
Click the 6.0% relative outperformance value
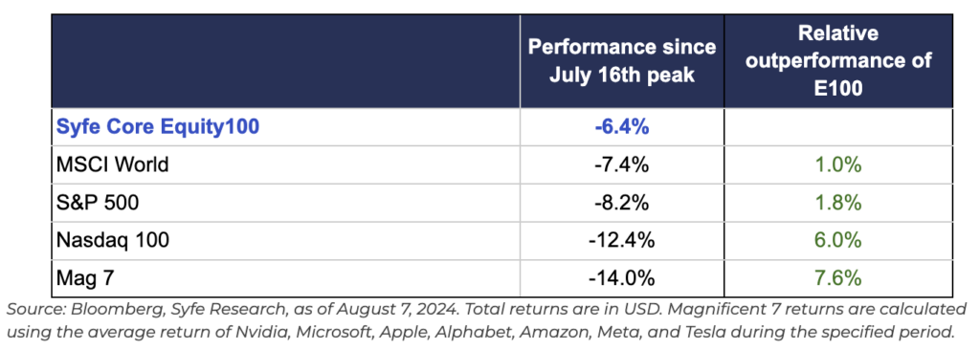click(x=838, y=240)
